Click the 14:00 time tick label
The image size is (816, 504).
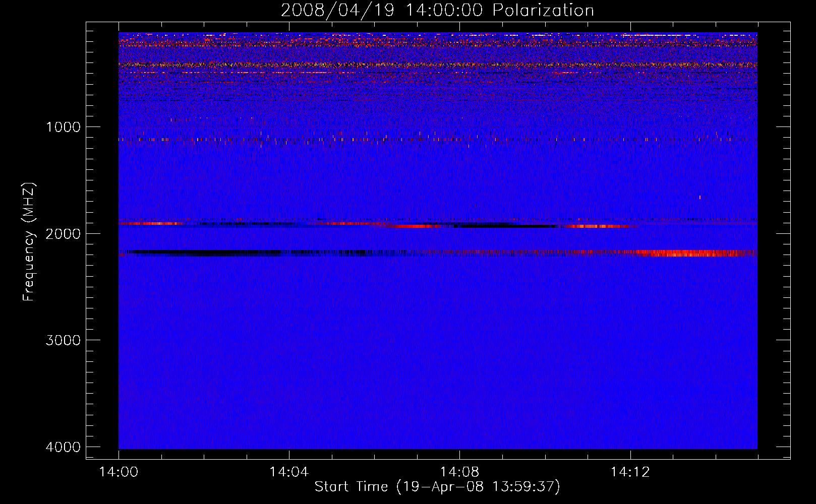click(x=119, y=472)
